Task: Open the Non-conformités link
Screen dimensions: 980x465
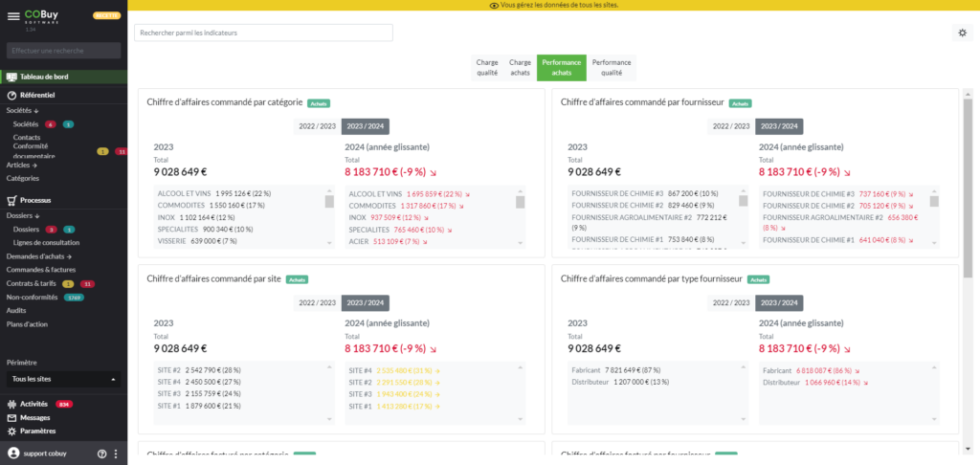Action: (32, 297)
